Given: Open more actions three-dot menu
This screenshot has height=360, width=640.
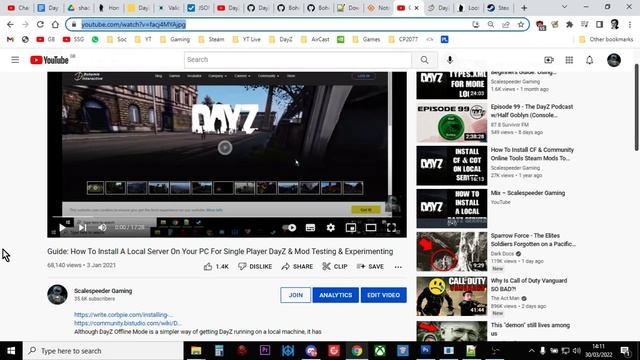Looking at the screenshot, I should click(x=398, y=267).
